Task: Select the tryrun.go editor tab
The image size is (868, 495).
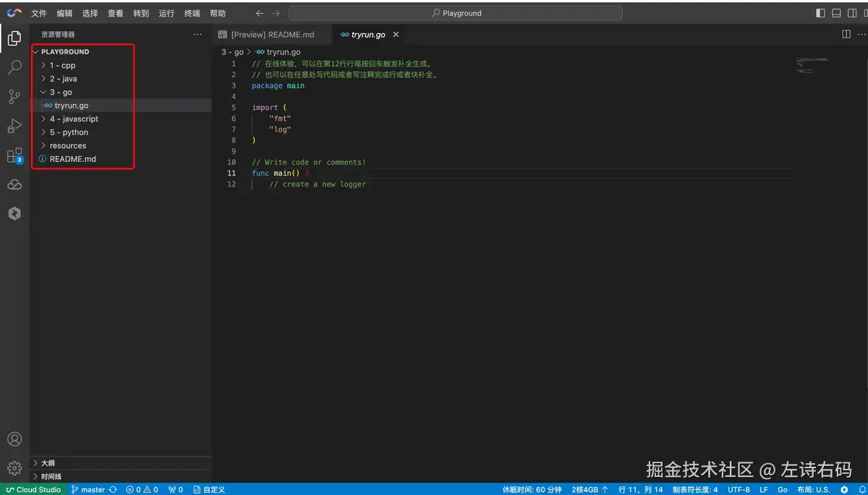Action: [369, 34]
